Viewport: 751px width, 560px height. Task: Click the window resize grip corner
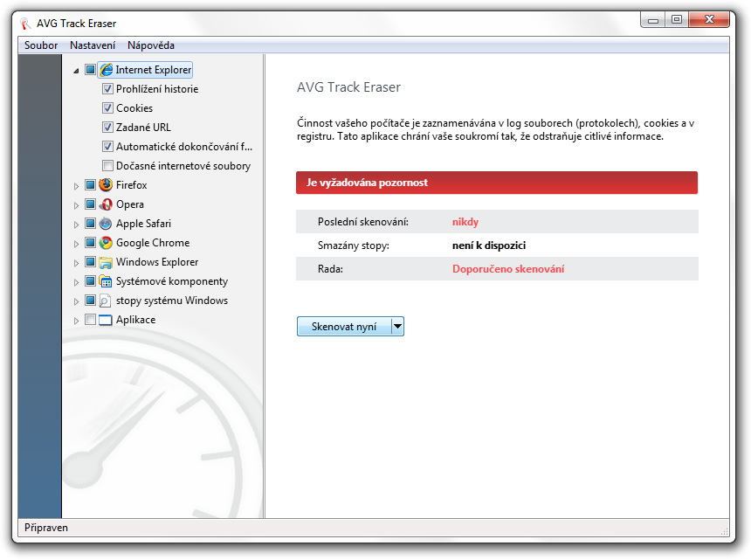tap(724, 531)
